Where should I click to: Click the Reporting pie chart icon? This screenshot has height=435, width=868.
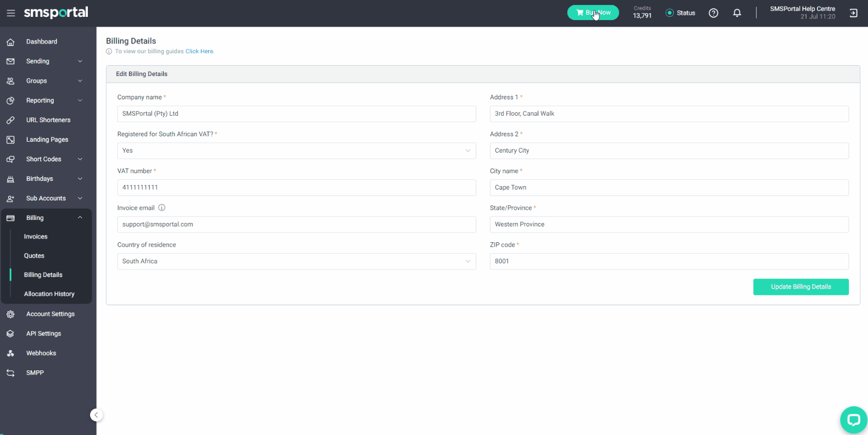(x=10, y=100)
